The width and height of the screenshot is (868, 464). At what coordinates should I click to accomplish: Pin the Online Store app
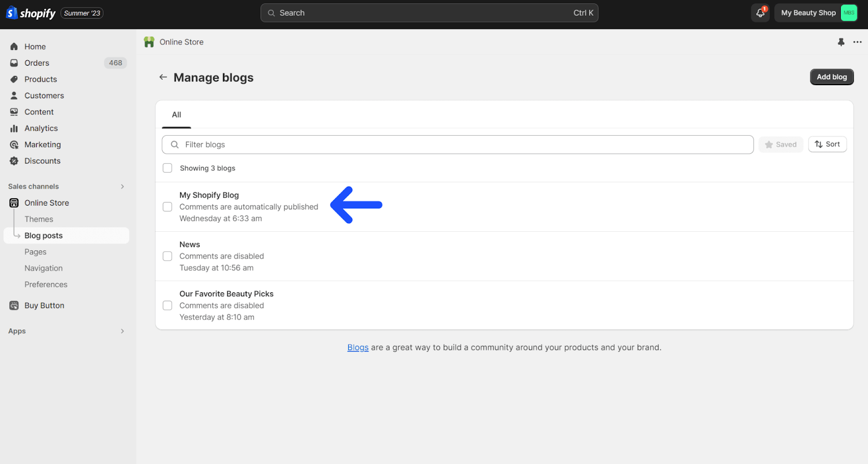coord(841,42)
